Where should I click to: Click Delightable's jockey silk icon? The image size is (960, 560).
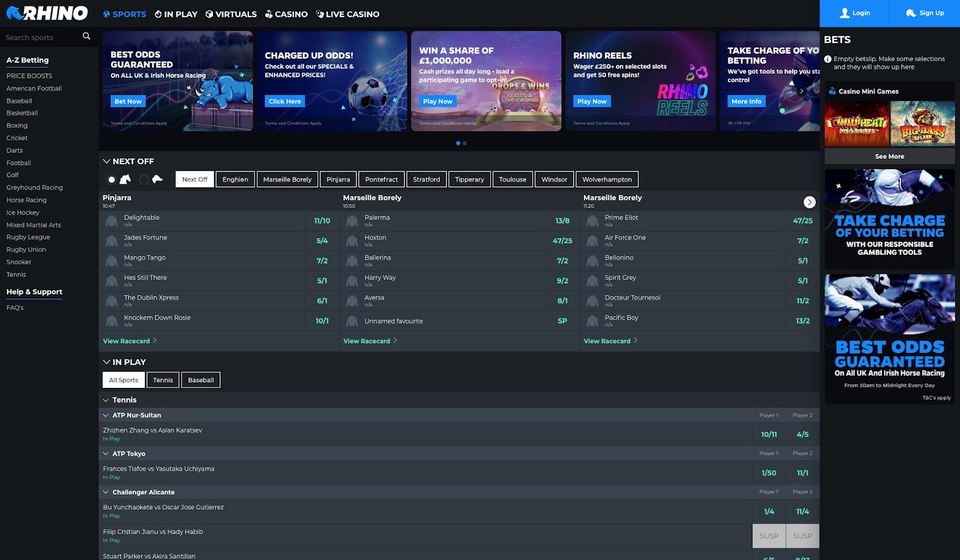coord(112,221)
